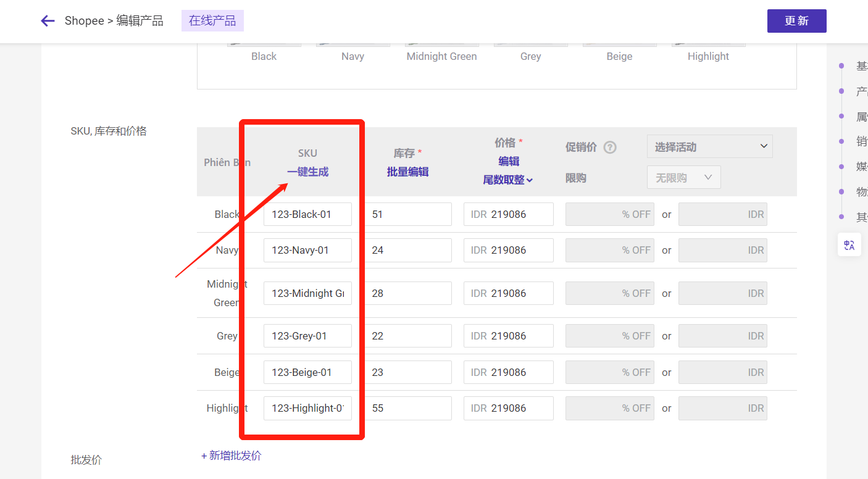Click the help icon next to 促销价
The image size is (868, 479).
610,147
